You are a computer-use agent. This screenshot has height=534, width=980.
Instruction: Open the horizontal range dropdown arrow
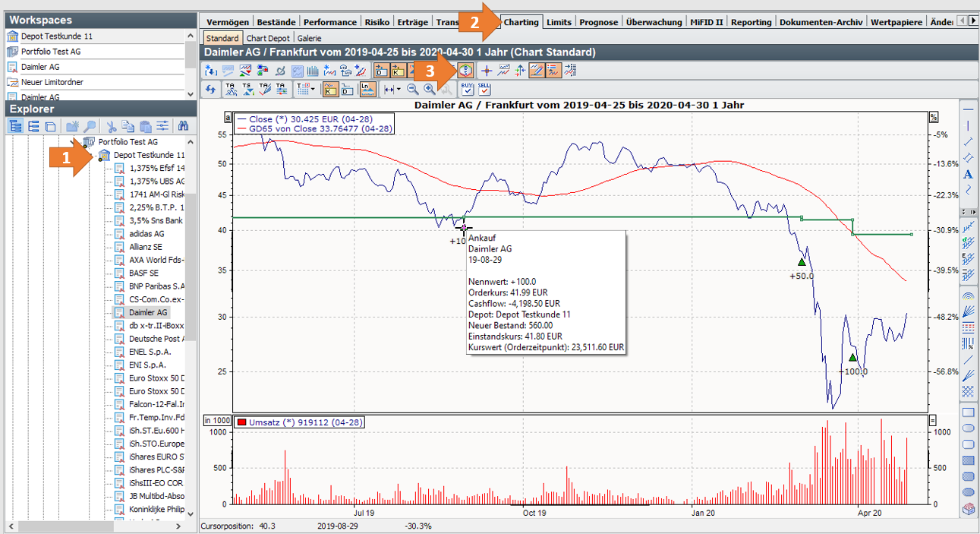click(x=399, y=89)
